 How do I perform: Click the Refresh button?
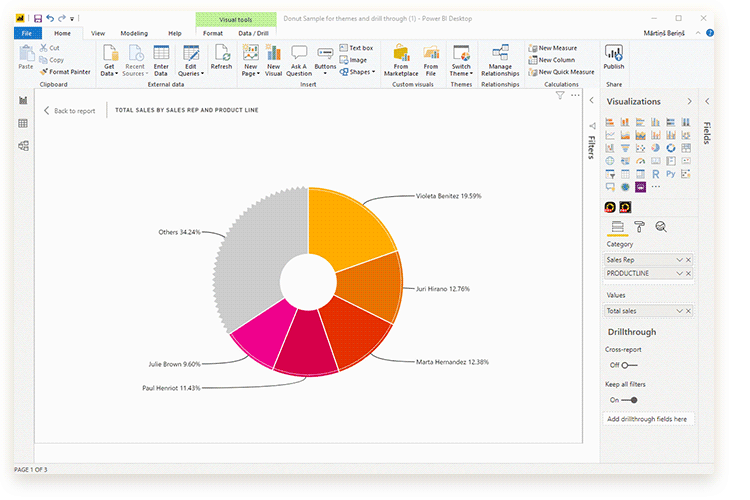coord(221,56)
